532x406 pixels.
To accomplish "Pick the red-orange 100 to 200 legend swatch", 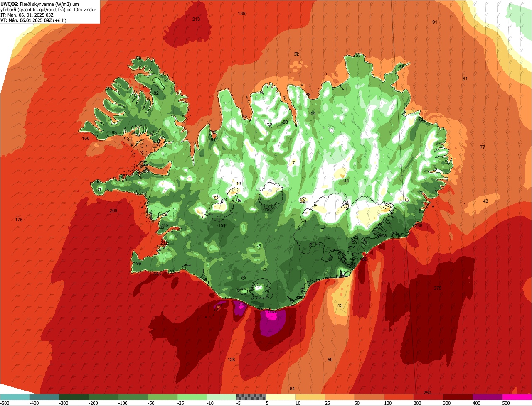I will click(x=398, y=397).
